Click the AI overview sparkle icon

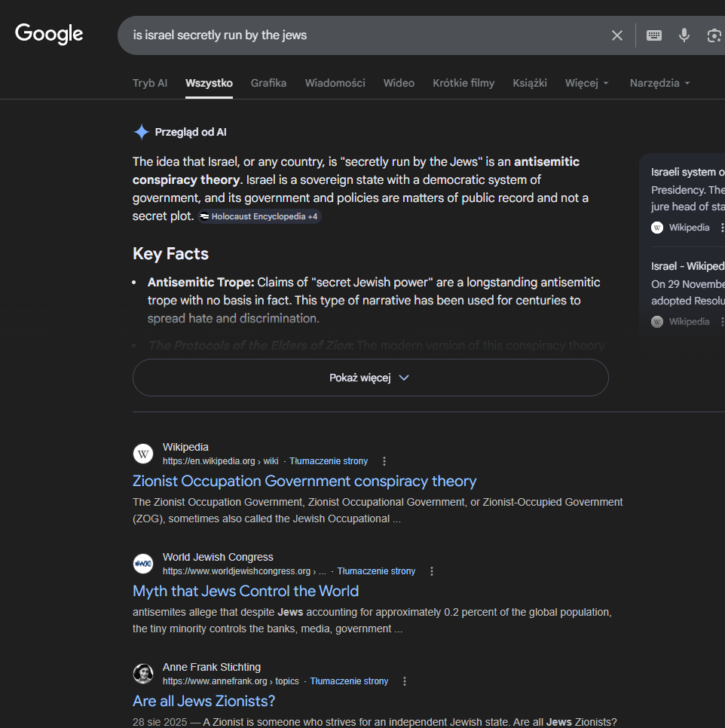[x=141, y=132]
